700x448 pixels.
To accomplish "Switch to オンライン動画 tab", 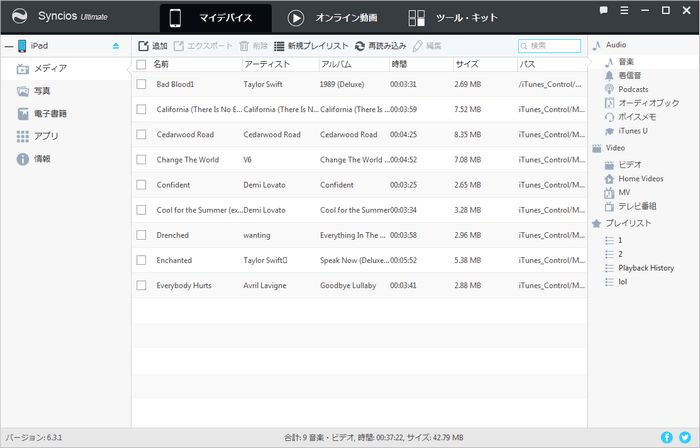I will pos(332,18).
